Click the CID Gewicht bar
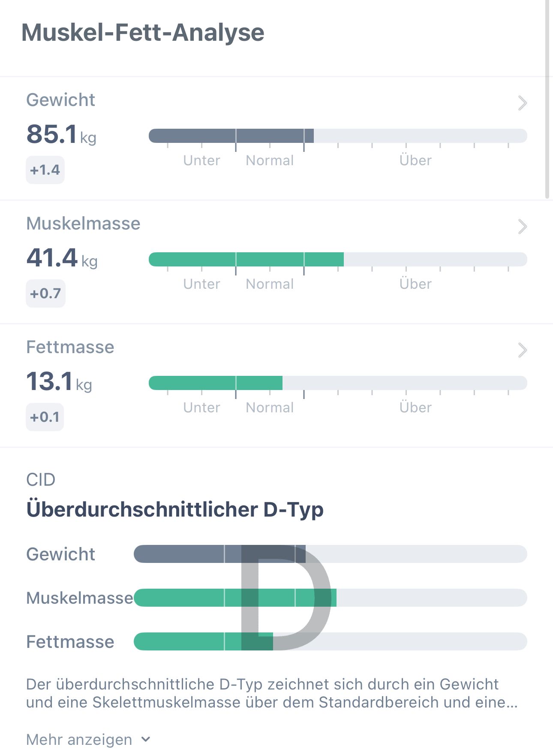The width and height of the screenshot is (553, 756). pos(331,554)
